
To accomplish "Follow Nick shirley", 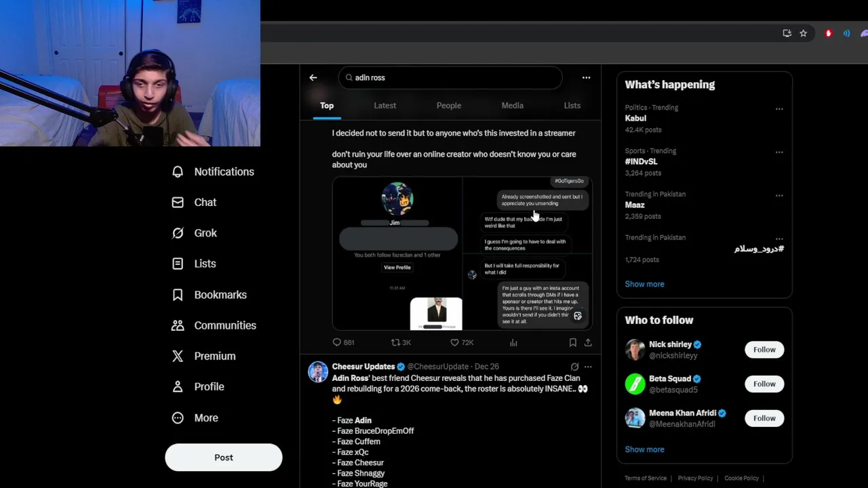I will click(x=764, y=350).
